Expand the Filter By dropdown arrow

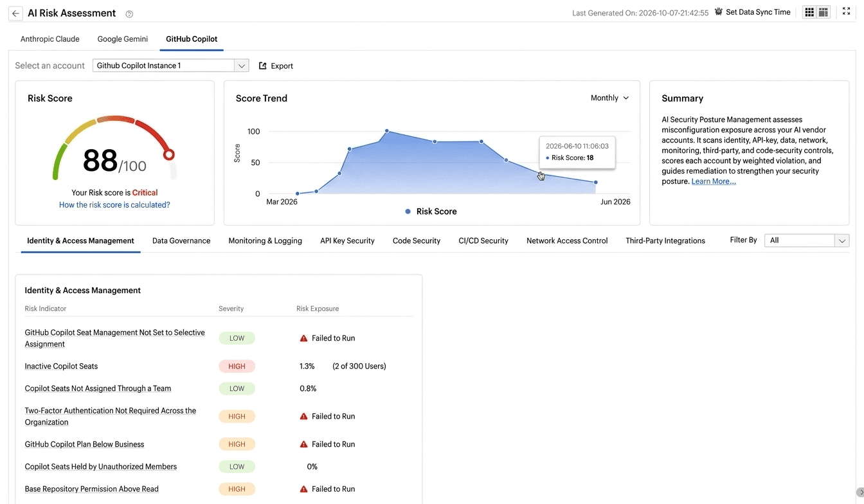point(842,240)
